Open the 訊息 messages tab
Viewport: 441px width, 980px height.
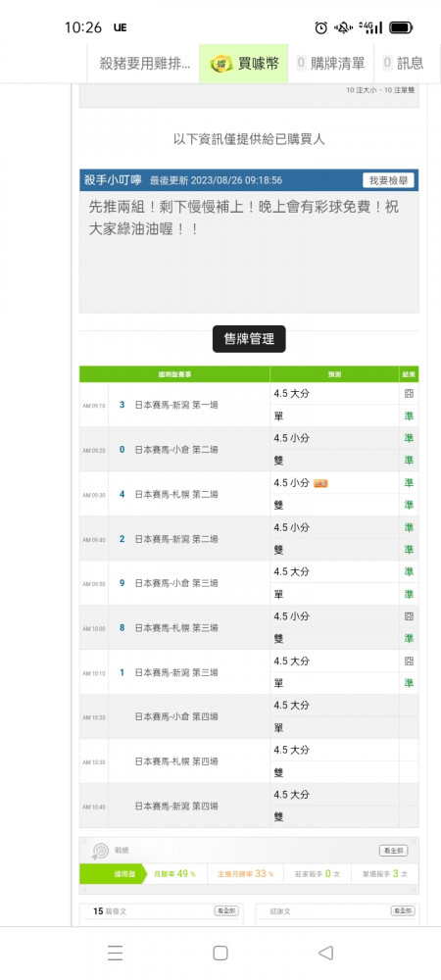403,63
